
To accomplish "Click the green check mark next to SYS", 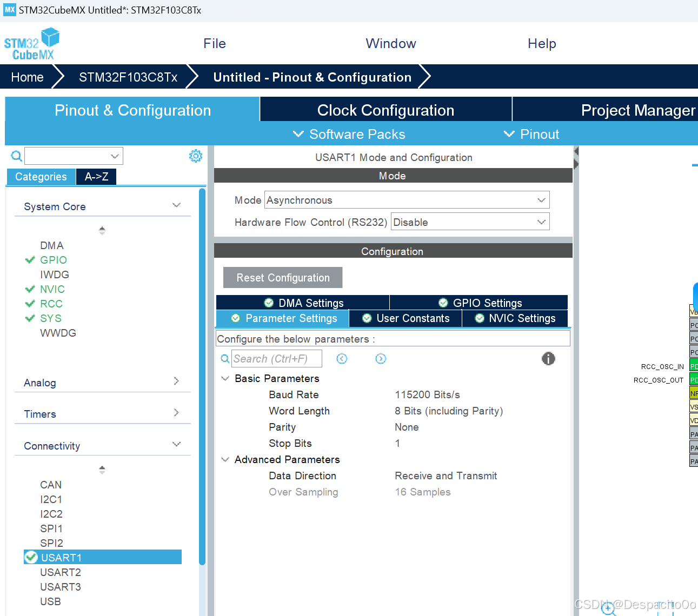I will (30, 318).
